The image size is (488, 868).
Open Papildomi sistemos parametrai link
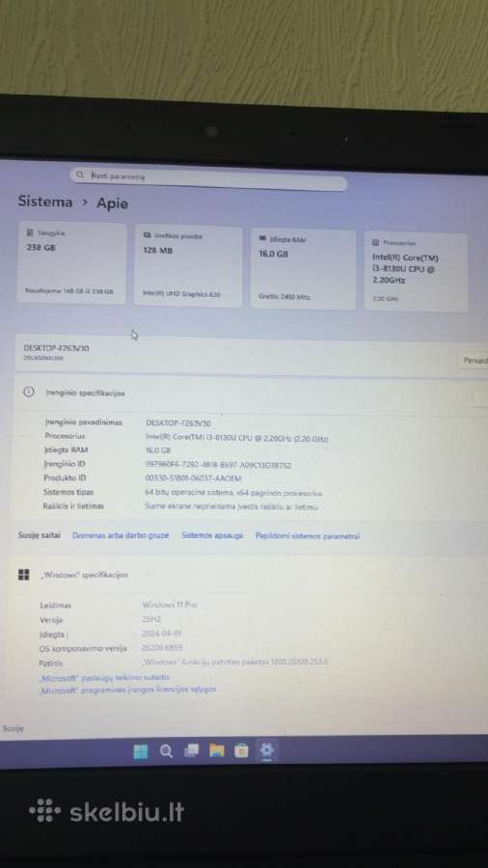click(308, 536)
